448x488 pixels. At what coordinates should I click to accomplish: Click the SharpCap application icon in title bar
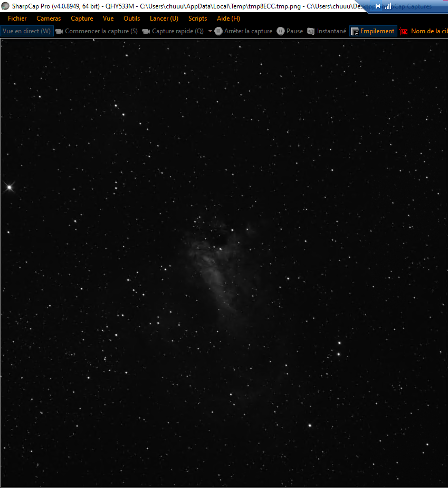click(x=5, y=6)
